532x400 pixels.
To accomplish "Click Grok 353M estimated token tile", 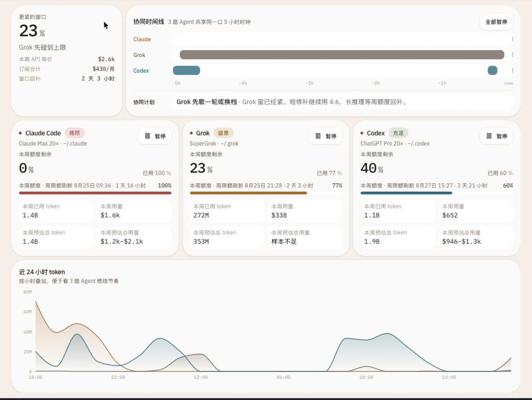I will (x=227, y=237).
